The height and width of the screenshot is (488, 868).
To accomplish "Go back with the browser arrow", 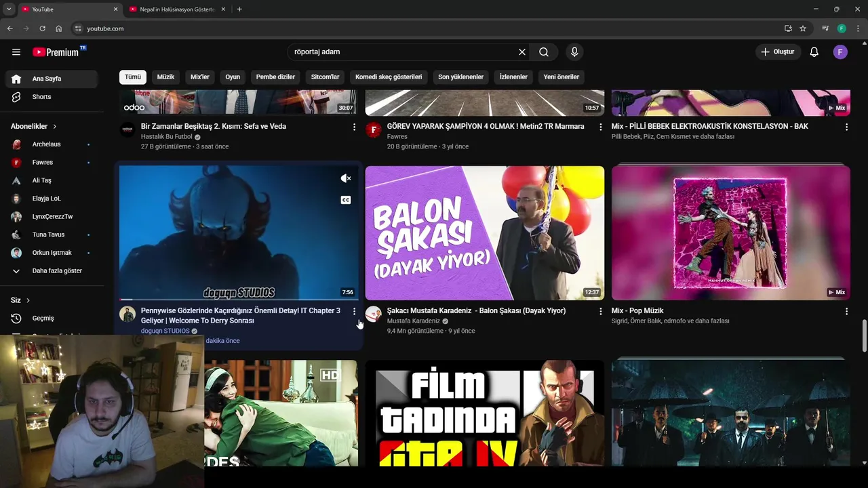I will point(10,28).
